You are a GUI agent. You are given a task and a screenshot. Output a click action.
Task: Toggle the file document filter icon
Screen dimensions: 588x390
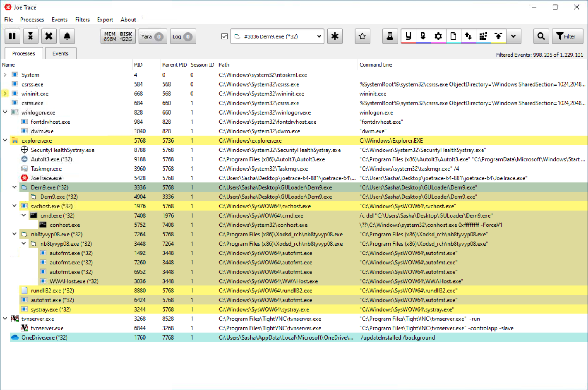pos(454,36)
